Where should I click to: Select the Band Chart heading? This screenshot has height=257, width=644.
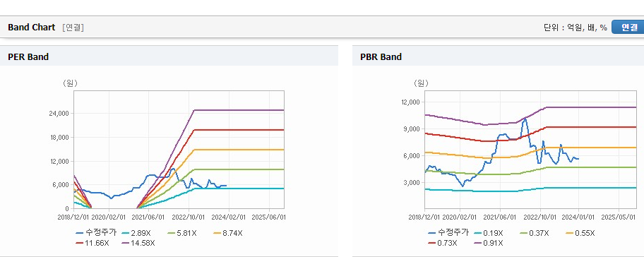click(x=31, y=28)
